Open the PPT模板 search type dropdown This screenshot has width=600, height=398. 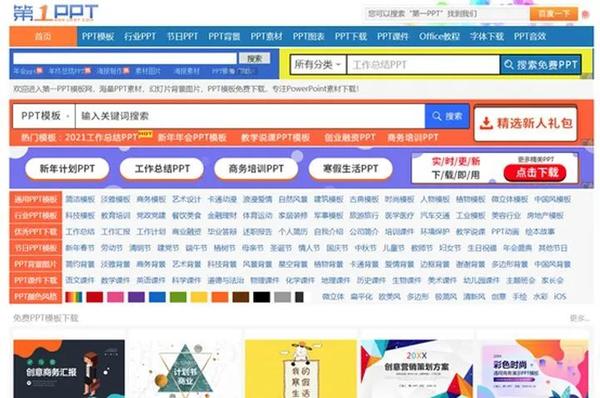(x=44, y=116)
